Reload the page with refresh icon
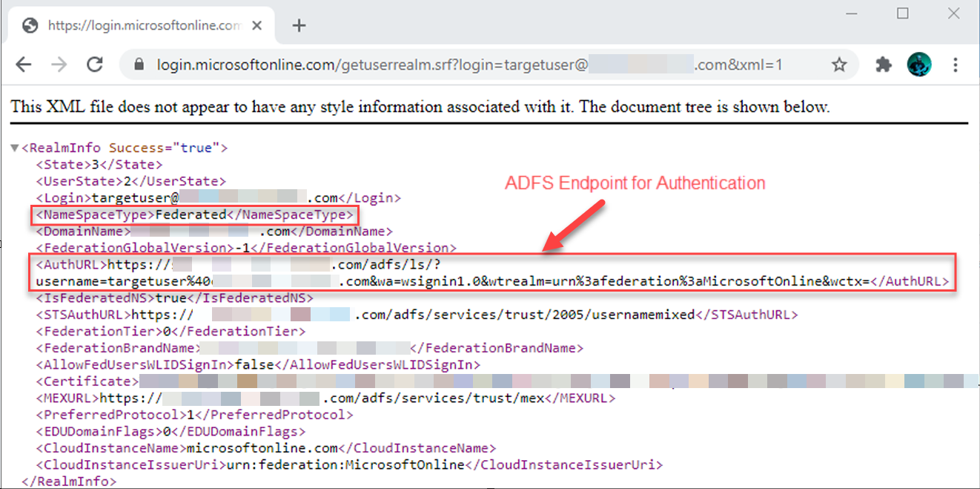The image size is (980, 489). 95,65
